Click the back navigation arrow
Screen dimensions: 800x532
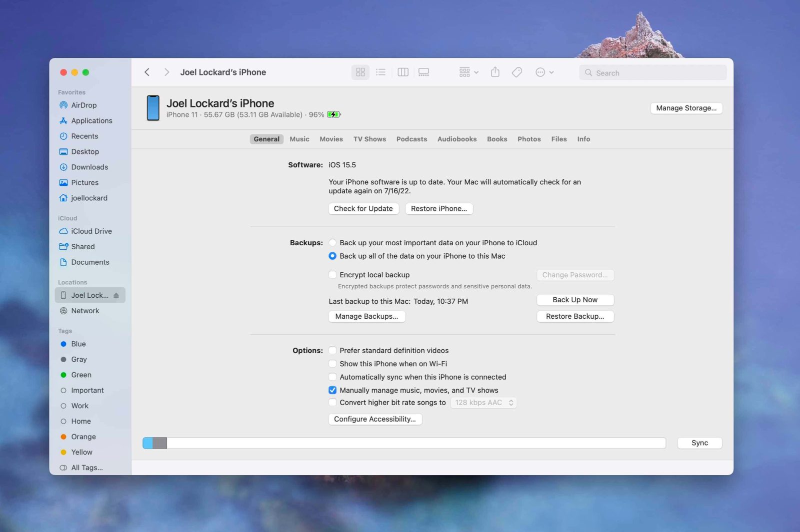pyautogui.click(x=147, y=72)
